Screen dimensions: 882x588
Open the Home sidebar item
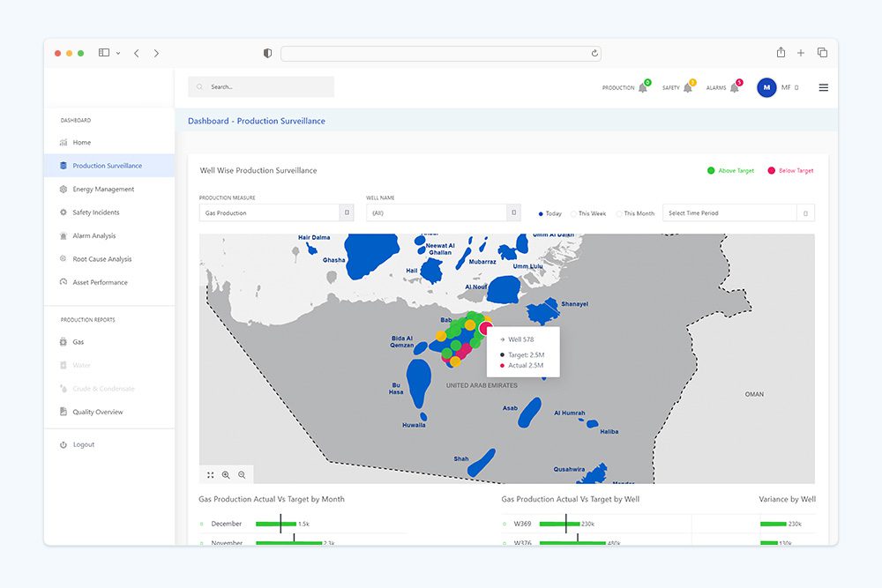pyautogui.click(x=109, y=142)
